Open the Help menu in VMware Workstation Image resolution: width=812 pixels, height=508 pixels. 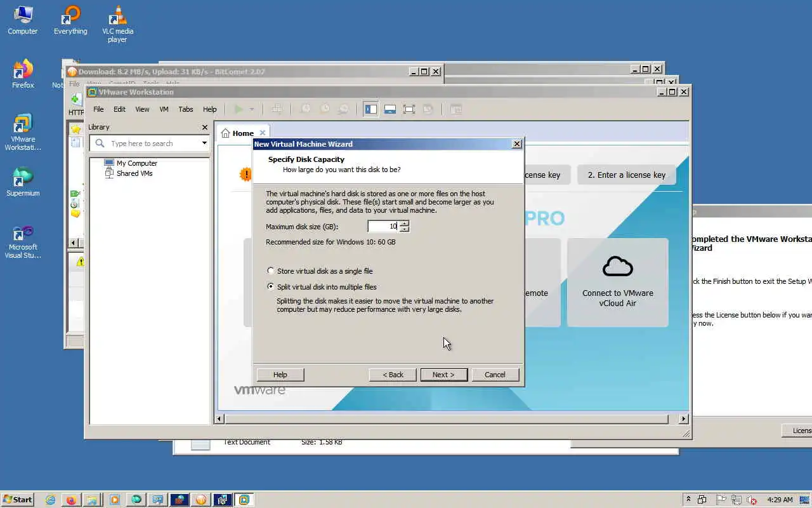pyautogui.click(x=209, y=109)
